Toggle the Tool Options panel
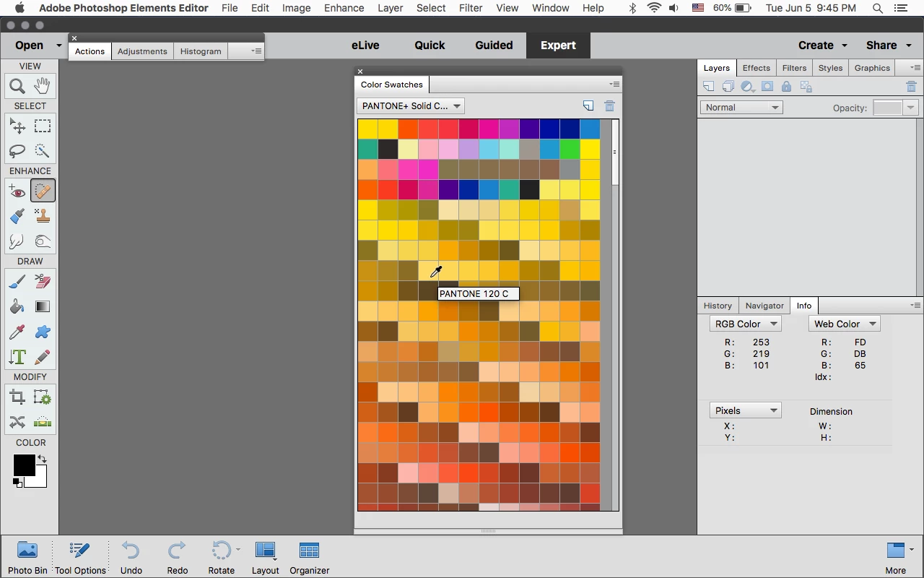This screenshot has height=578, width=924. (x=80, y=558)
